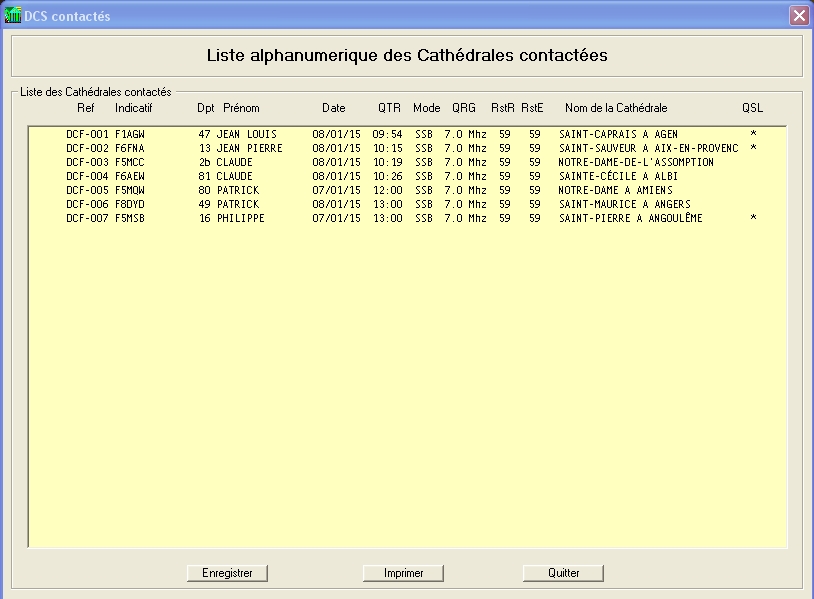Click callsign F6AEW
This screenshot has width=814, height=599.
(x=130, y=176)
